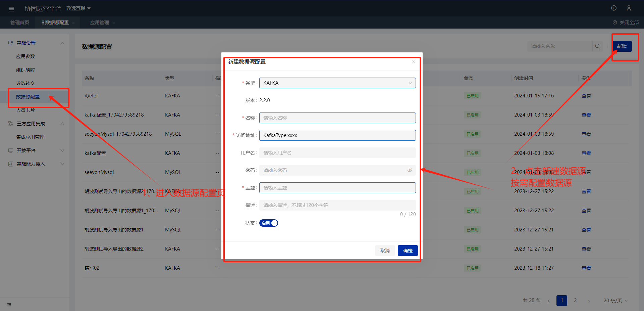The height and width of the screenshot is (311, 644).
Task: Select page 1 in pagination
Action: (562, 301)
